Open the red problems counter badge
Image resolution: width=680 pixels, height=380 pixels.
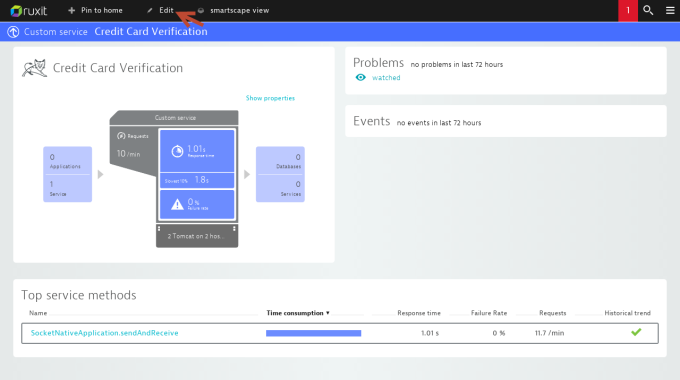[628, 10]
